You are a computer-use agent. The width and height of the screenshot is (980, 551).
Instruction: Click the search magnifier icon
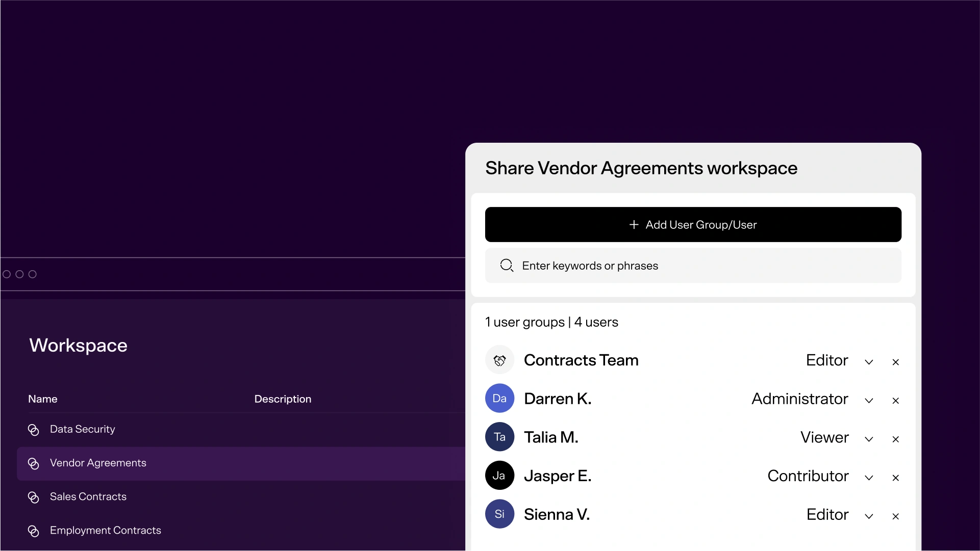507,266
